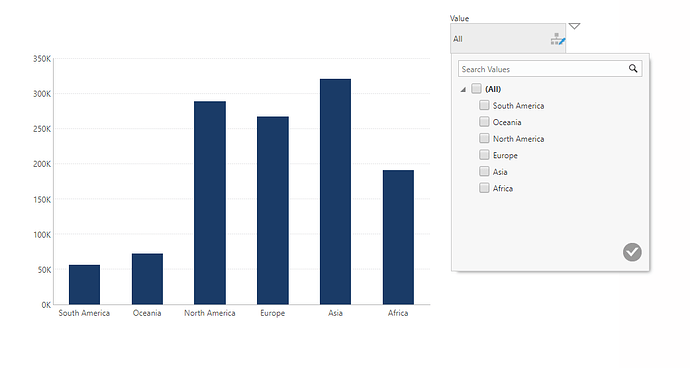Select the Europe checkbox
Viewport: 690px width, 368px height.
click(x=484, y=155)
